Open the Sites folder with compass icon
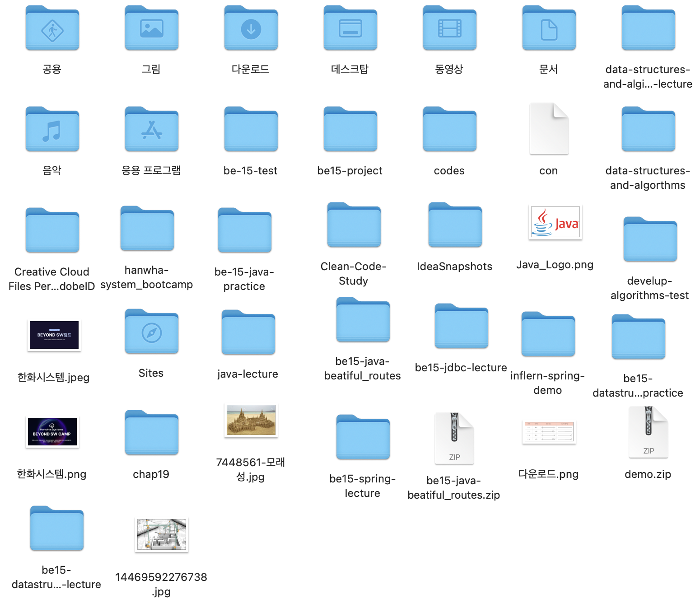Image resolution: width=700 pixels, height=599 pixels. 152,332
